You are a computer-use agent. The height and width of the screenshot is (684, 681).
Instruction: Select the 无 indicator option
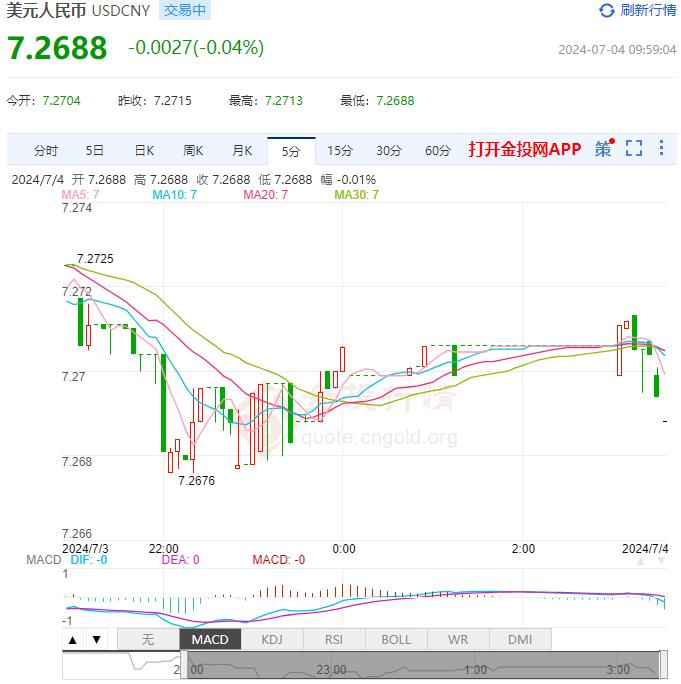coord(148,640)
